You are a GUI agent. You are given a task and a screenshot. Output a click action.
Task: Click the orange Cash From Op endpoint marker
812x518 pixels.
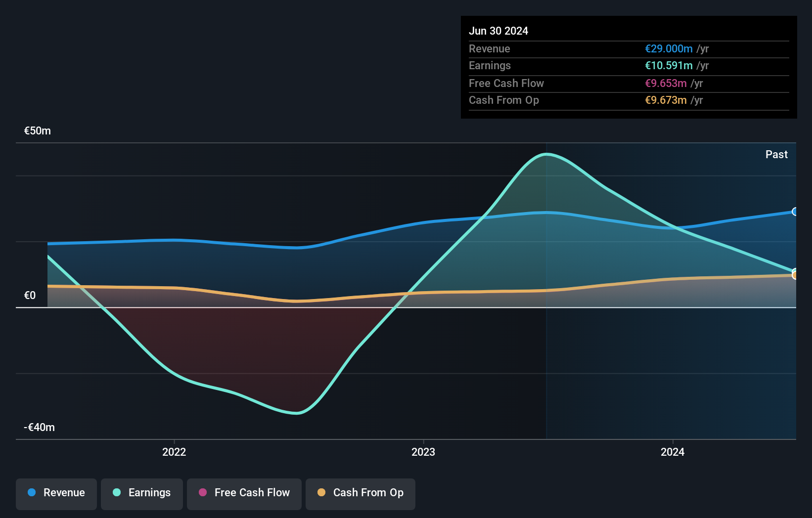click(795, 275)
